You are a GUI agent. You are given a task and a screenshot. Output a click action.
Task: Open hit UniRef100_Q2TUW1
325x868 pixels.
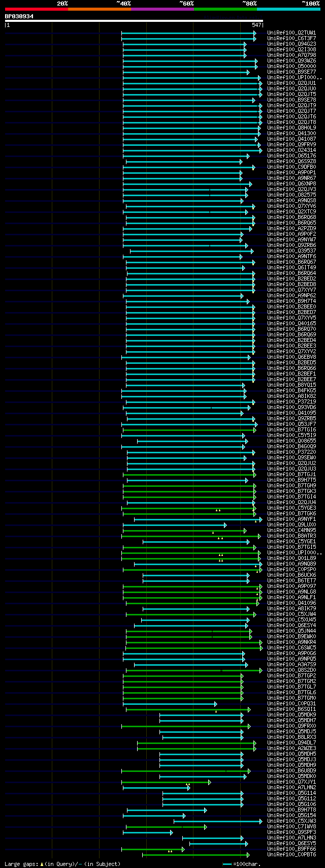click(x=291, y=33)
